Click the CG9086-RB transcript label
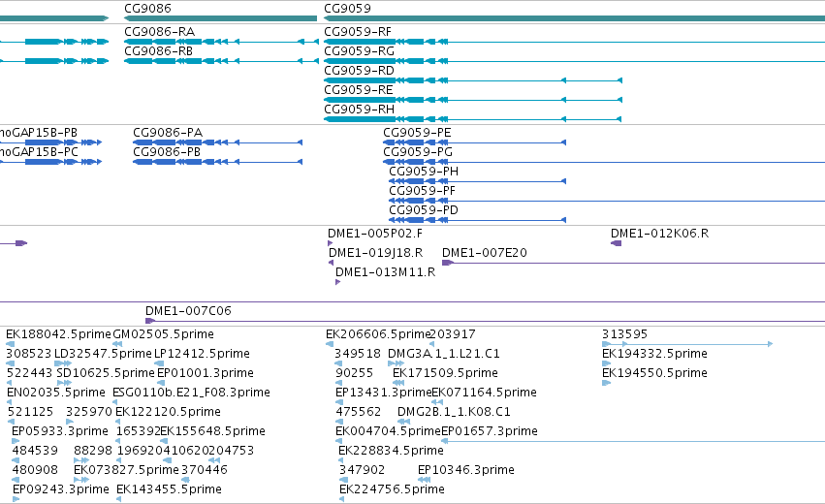The image size is (825, 504). [158, 51]
